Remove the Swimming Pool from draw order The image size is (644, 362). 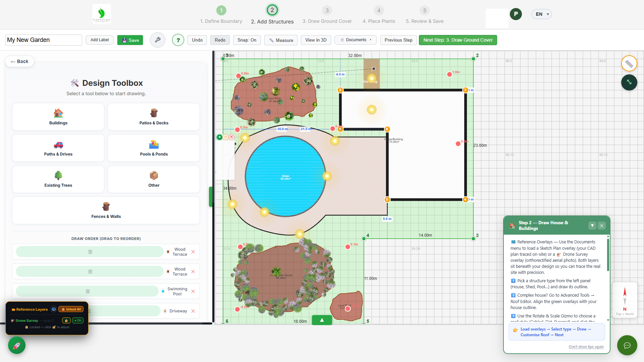click(x=193, y=291)
